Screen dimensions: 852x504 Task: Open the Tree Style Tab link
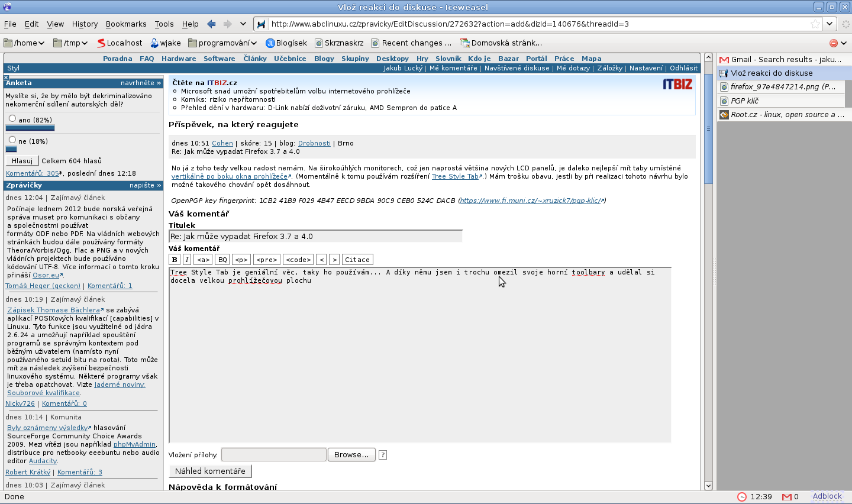pyautogui.click(x=455, y=176)
